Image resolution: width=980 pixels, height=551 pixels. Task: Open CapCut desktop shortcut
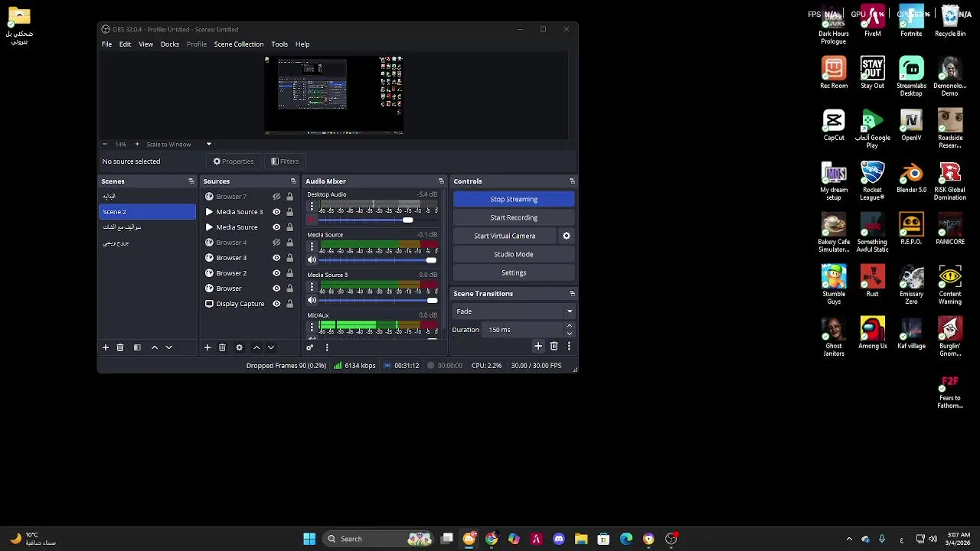[834, 125]
